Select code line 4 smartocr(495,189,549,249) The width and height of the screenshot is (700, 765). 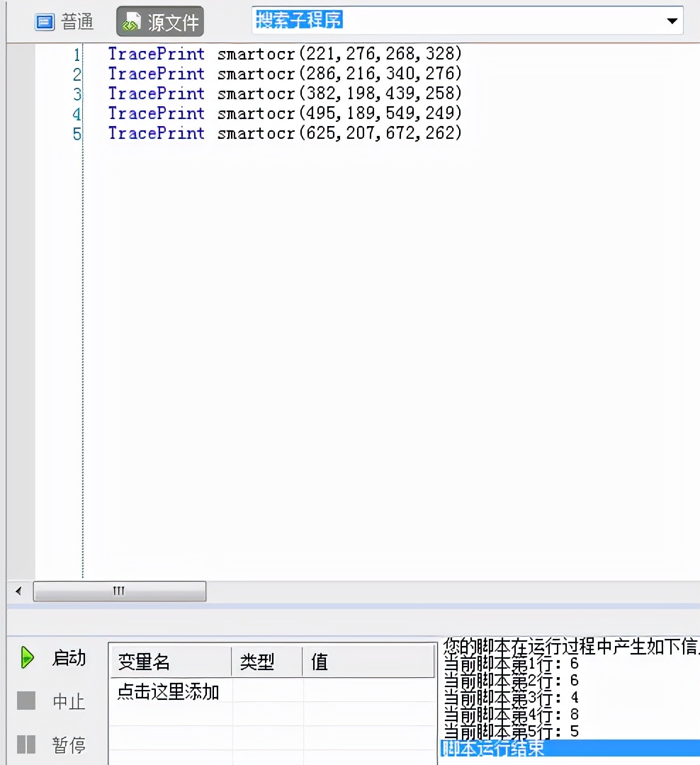click(x=285, y=113)
